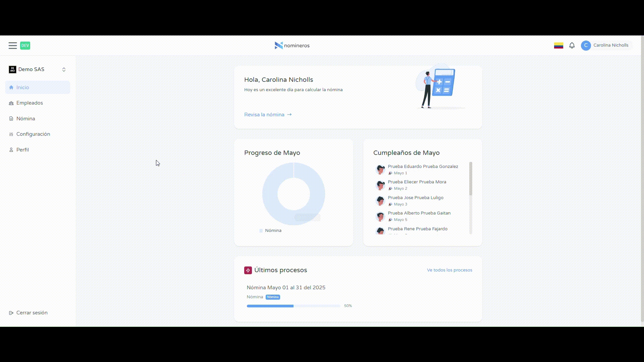
Task: Click the Colombia flag icon
Action: [558, 45]
